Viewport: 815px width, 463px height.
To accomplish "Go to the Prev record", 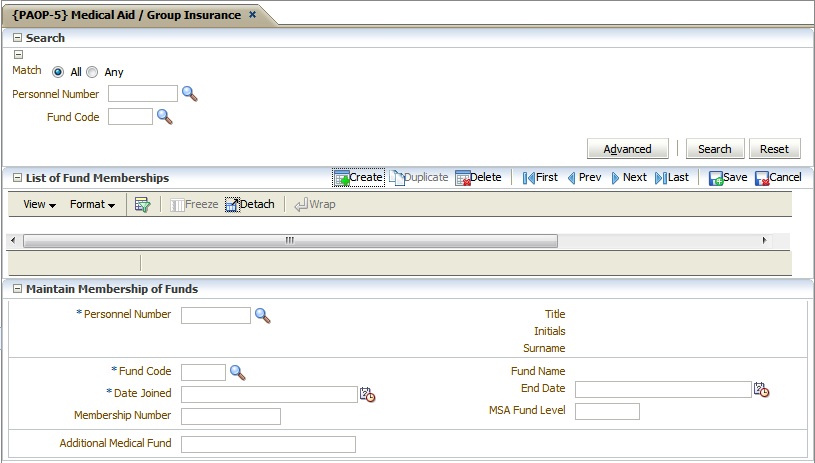I will 584,177.
